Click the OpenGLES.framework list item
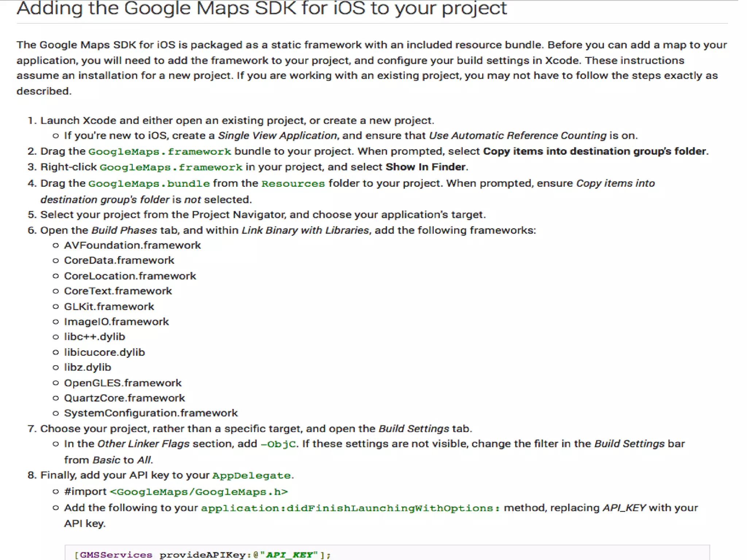 (x=123, y=383)
